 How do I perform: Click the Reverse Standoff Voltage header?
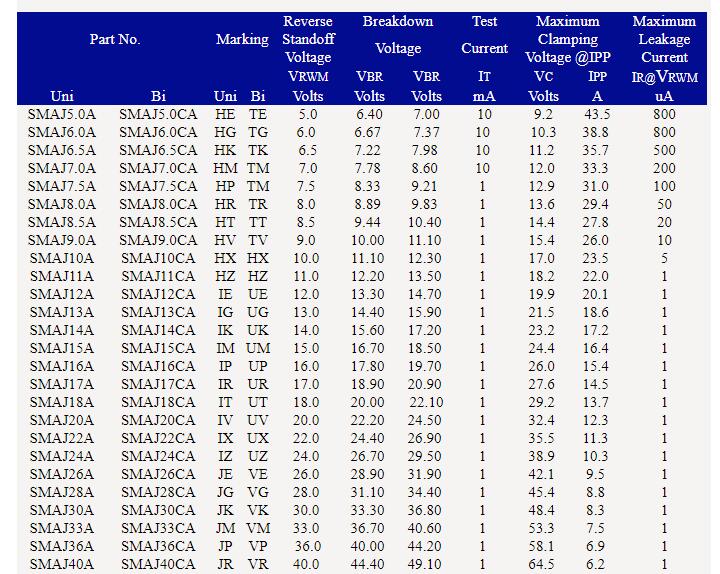coord(308,40)
